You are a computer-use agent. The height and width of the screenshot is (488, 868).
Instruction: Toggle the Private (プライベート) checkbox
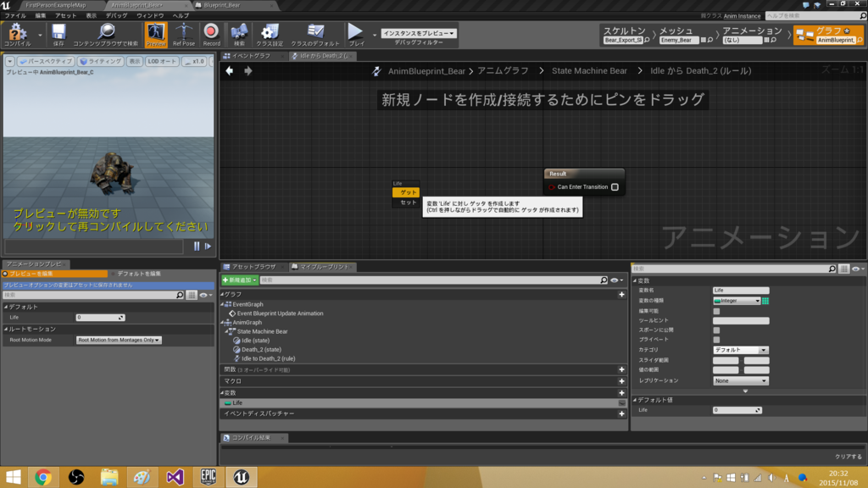(x=716, y=340)
